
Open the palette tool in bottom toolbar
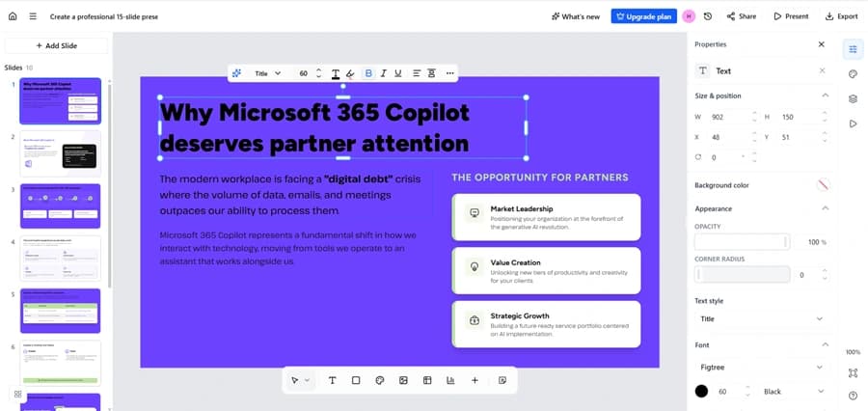pos(380,380)
